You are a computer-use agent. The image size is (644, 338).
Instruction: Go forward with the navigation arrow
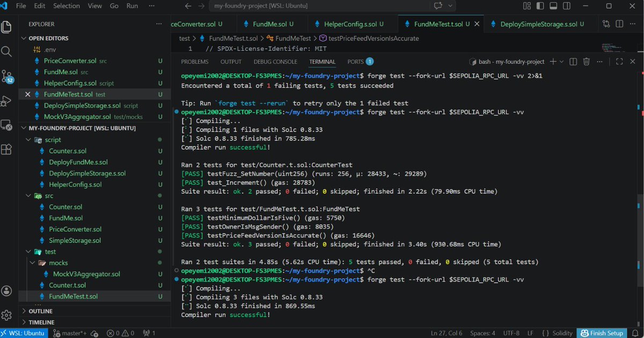pos(200,6)
